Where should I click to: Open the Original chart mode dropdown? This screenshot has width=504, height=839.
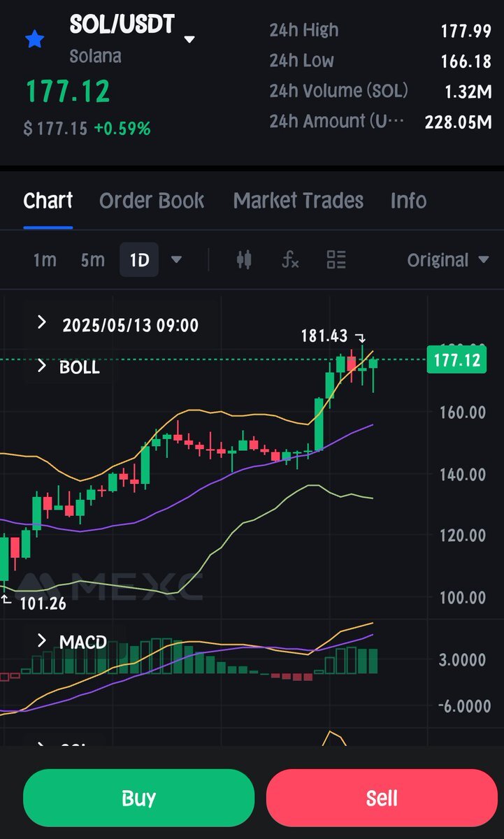click(448, 260)
